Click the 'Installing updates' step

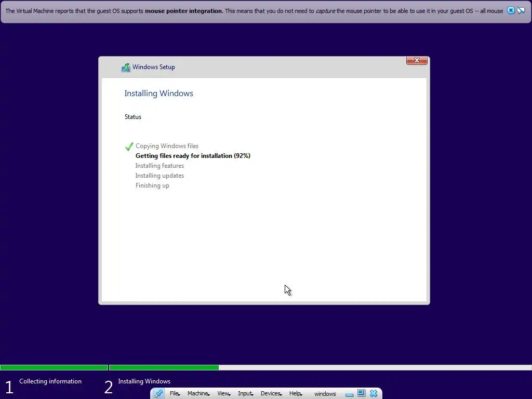[x=159, y=176]
